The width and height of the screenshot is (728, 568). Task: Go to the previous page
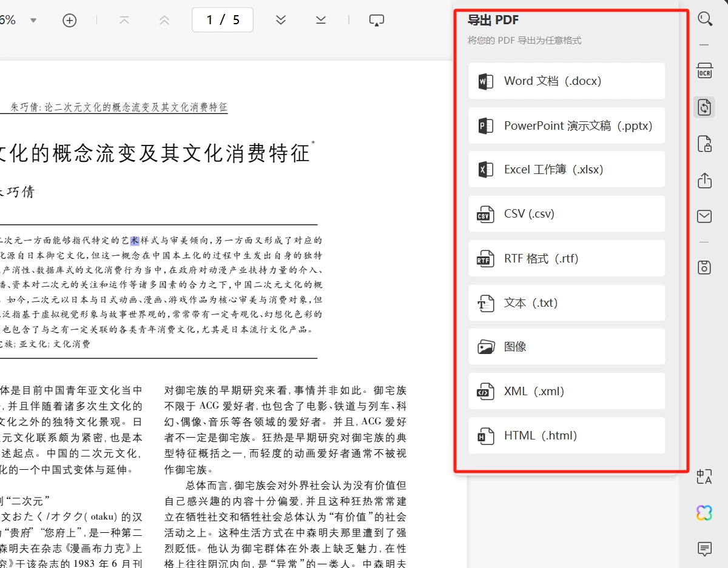(164, 20)
